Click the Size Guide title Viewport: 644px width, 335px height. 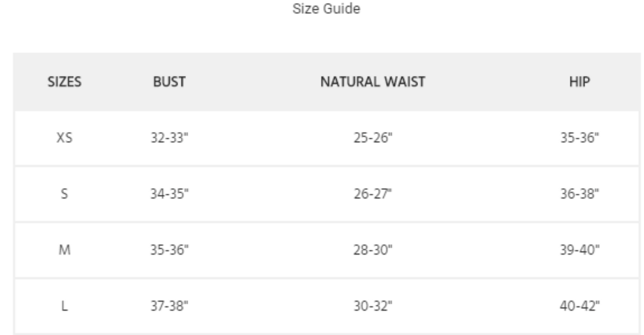click(326, 9)
